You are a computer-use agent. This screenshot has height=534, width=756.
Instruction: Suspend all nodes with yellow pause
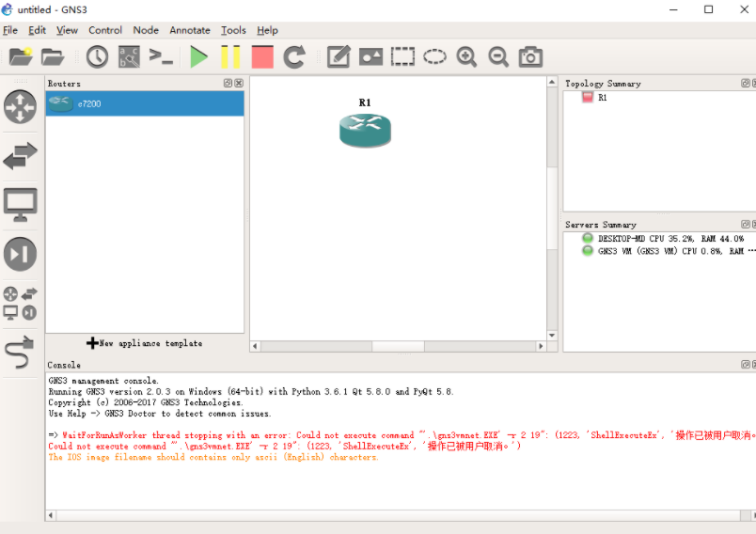[230, 56]
